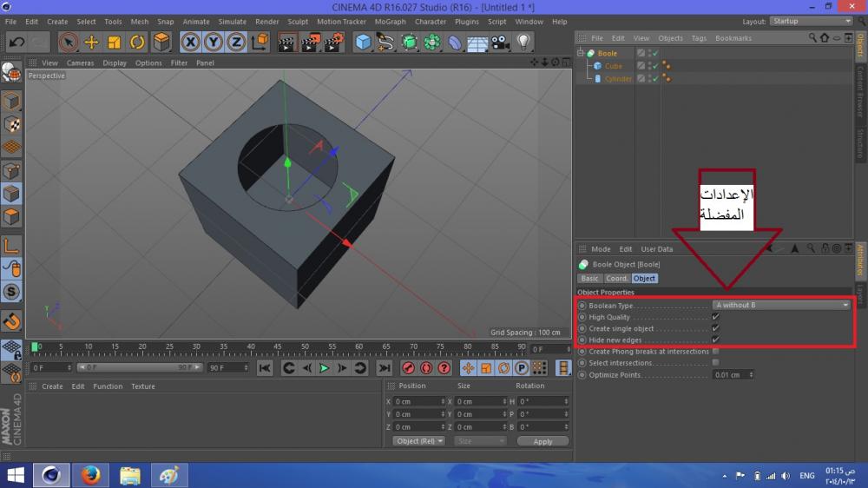Toggle the X-axis lock icon

(190, 42)
